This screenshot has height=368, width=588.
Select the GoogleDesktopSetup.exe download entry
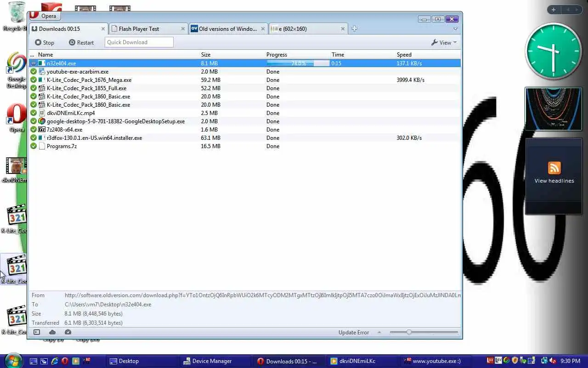click(245, 121)
